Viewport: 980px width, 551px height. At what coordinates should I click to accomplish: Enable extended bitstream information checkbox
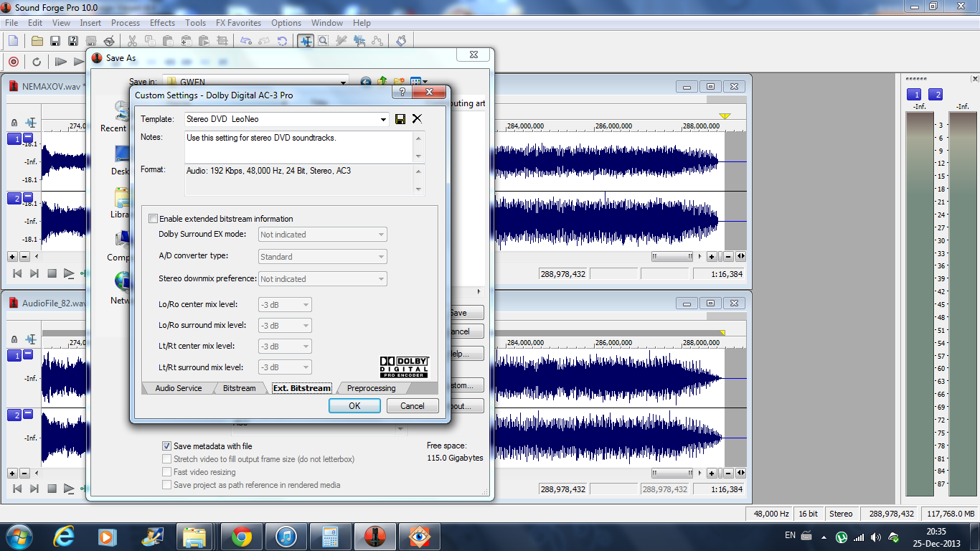pyautogui.click(x=153, y=219)
